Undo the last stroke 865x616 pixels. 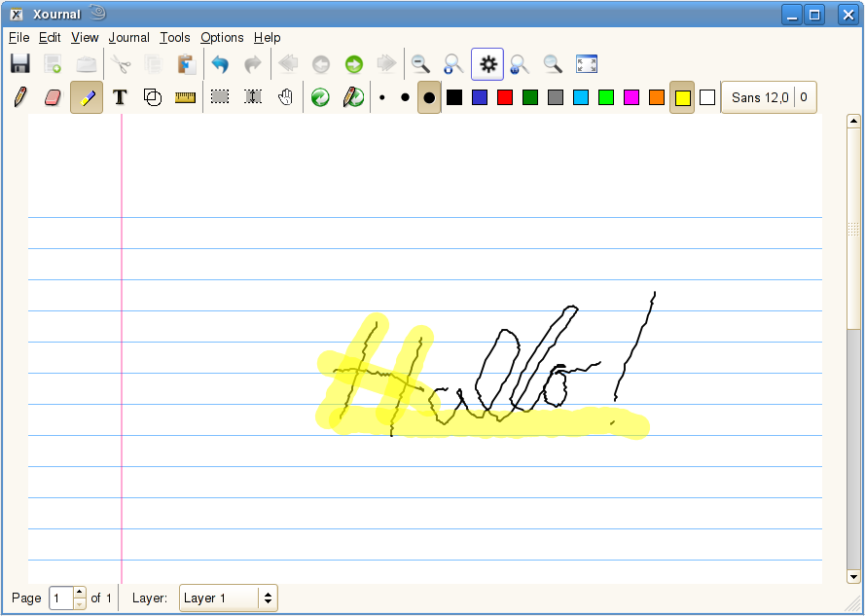point(220,64)
